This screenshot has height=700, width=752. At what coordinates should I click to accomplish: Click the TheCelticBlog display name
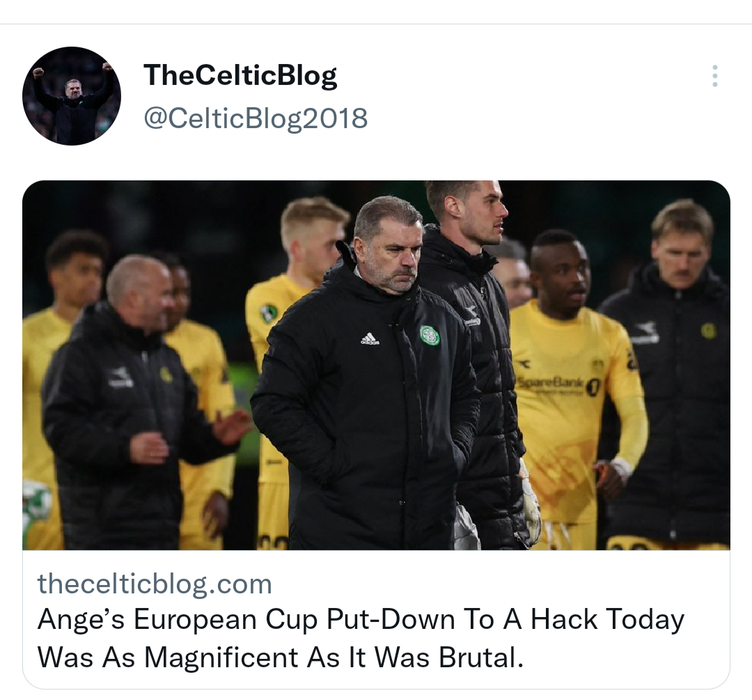click(x=240, y=75)
